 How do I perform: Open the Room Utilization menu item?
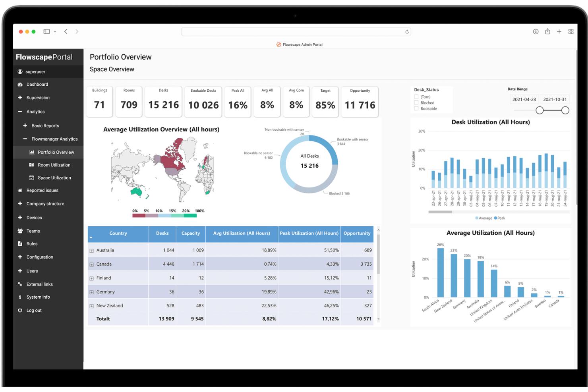pos(48,165)
